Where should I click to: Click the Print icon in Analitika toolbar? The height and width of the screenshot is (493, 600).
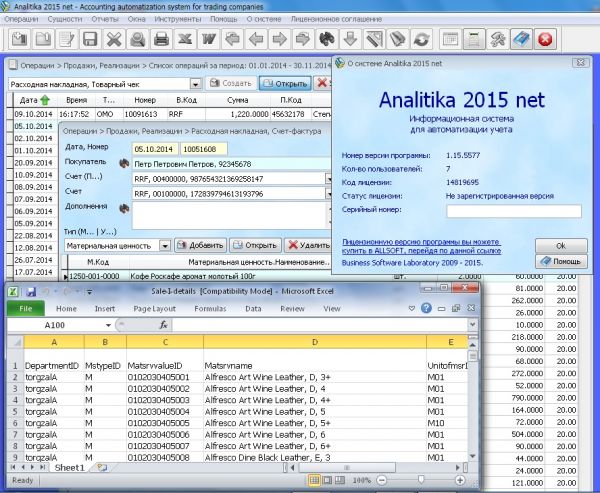[x=161, y=39]
